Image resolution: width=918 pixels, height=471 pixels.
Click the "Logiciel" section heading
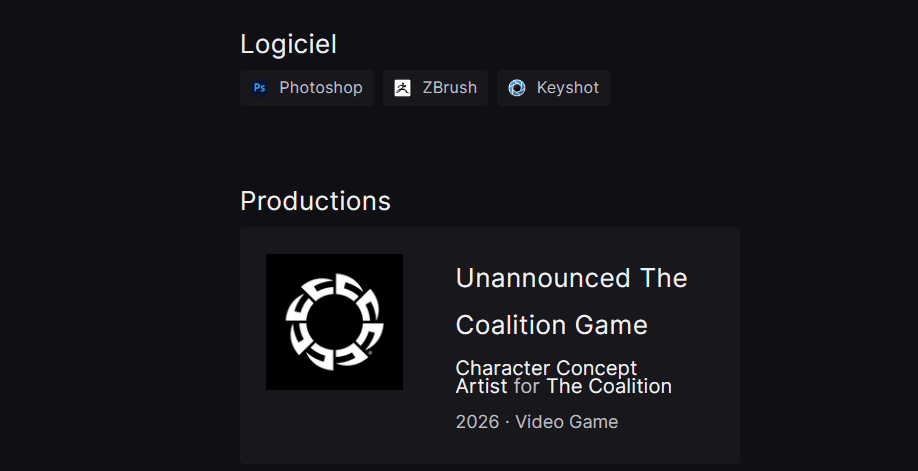(x=288, y=44)
